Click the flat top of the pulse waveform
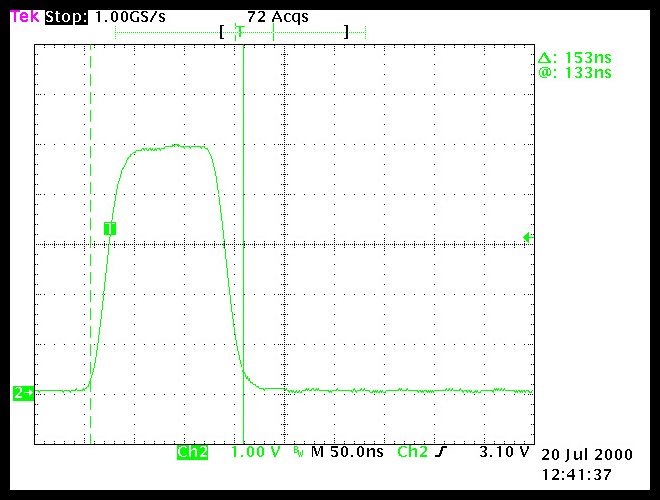This screenshot has height=500, width=660. (170, 147)
